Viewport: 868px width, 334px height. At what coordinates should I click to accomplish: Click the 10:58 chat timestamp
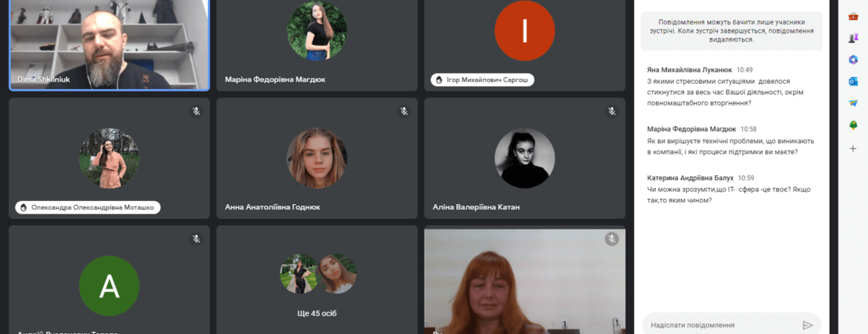(x=749, y=129)
